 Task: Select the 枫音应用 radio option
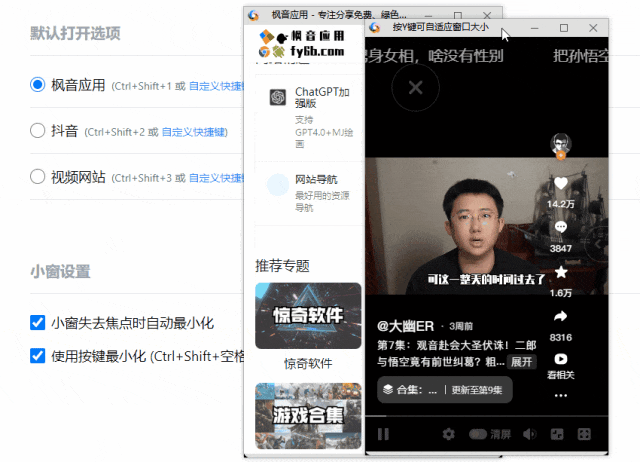(x=38, y=85)
